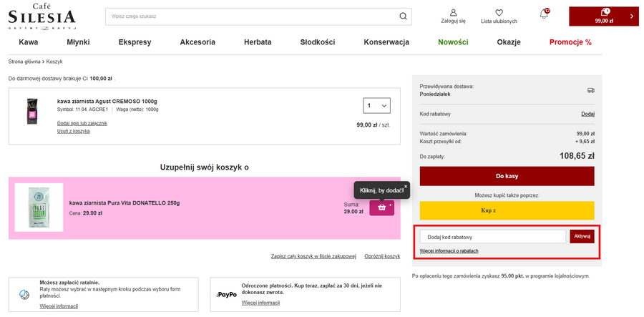Click the Opróżnij koszyk link
The height and width of the screenshot is (317, 644).
coord(381,255)
